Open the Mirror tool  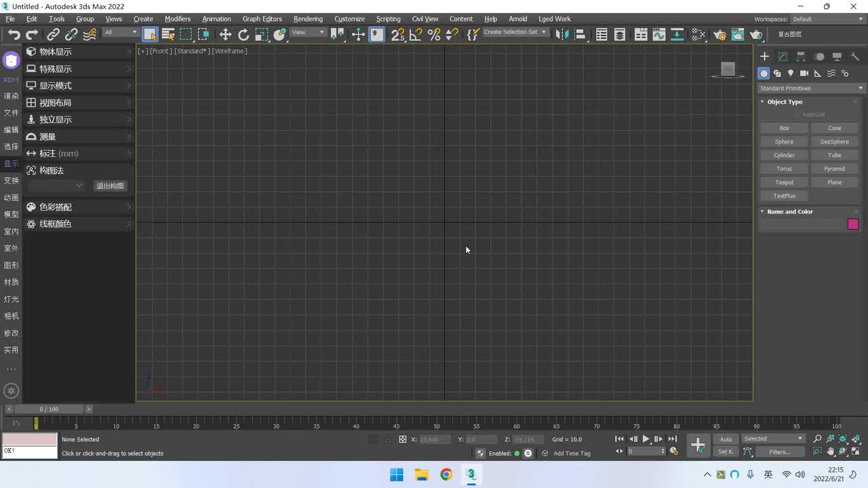pos(561,35)
